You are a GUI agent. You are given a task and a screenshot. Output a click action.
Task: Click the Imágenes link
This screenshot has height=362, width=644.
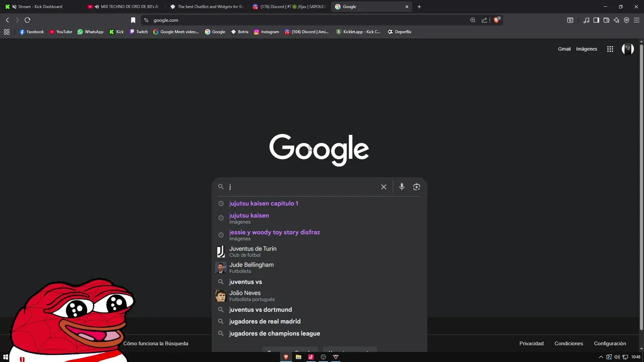(x=586, y=49)
